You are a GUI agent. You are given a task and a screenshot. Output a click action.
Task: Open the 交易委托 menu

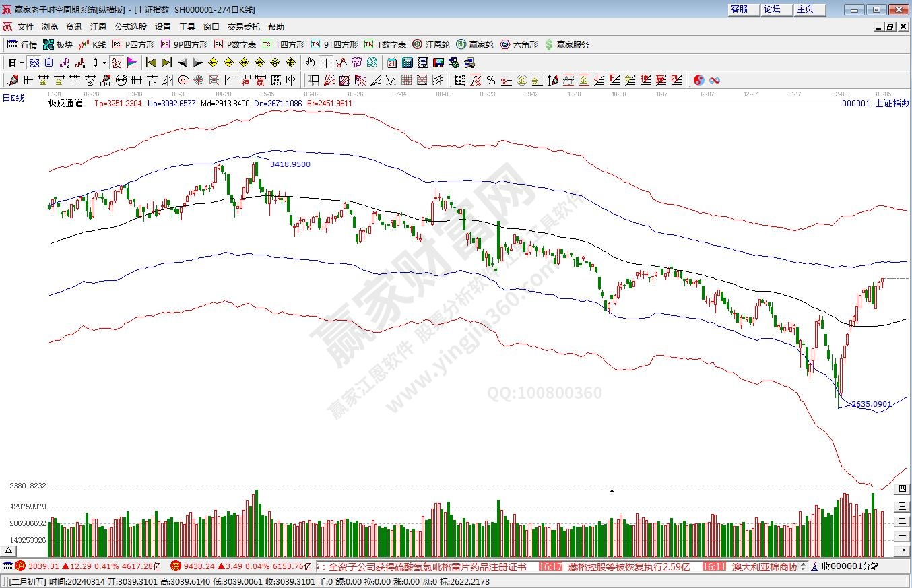[243, 27]
